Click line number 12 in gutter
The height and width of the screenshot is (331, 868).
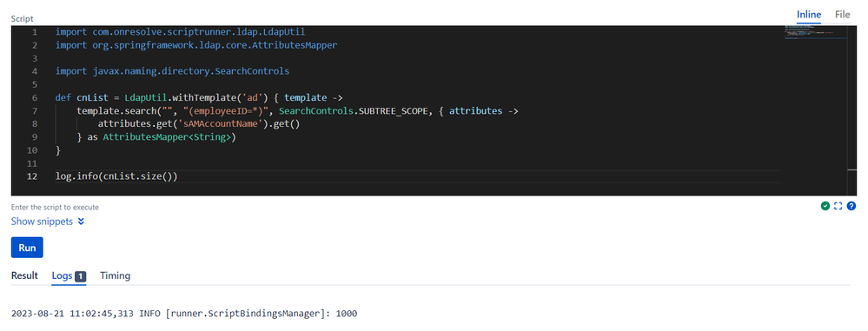click(x=32, y=176)
